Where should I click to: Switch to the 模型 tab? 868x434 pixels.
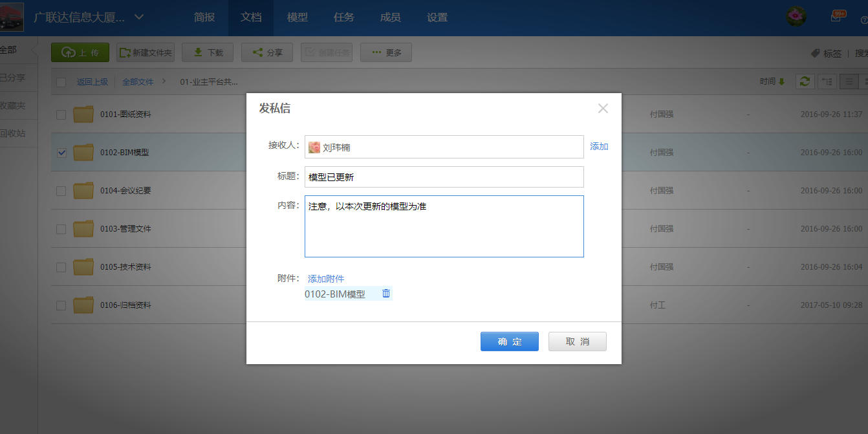click(x=298, y=17)
